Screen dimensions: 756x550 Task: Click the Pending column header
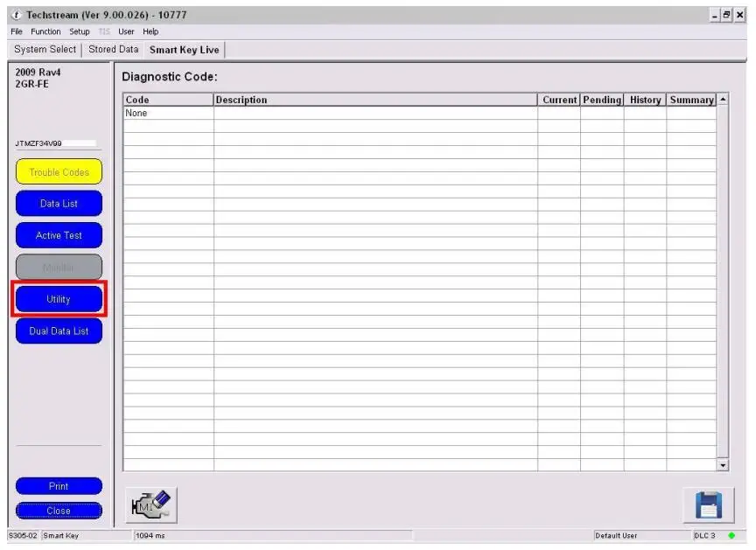click(x=602, y=100)
